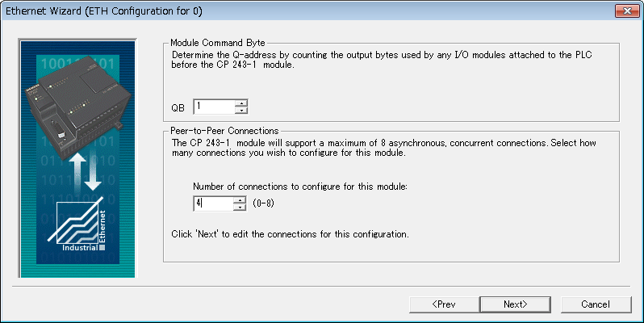Click the number of connections input field
The width and height of the screenshot is (644, 323).
tap(213, 203)
